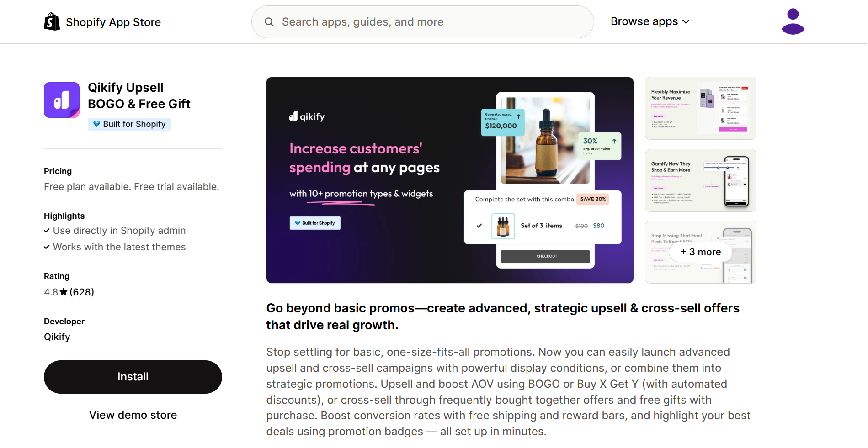Click the search apps input field

pos(423,22)
